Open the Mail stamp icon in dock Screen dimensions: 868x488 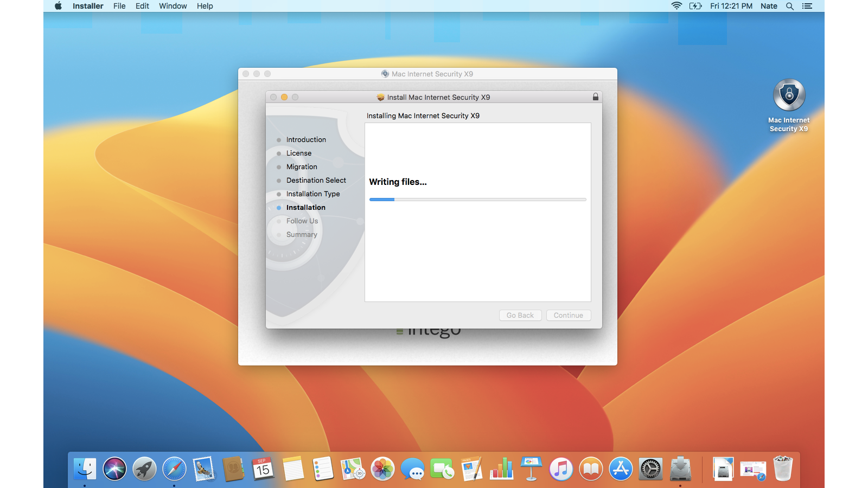click(x=204, y=469)
